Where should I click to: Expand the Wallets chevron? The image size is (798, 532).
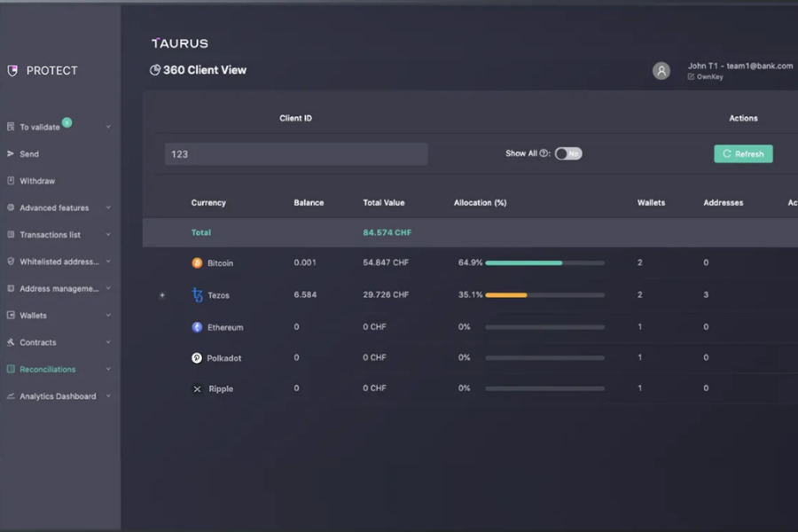108,315
